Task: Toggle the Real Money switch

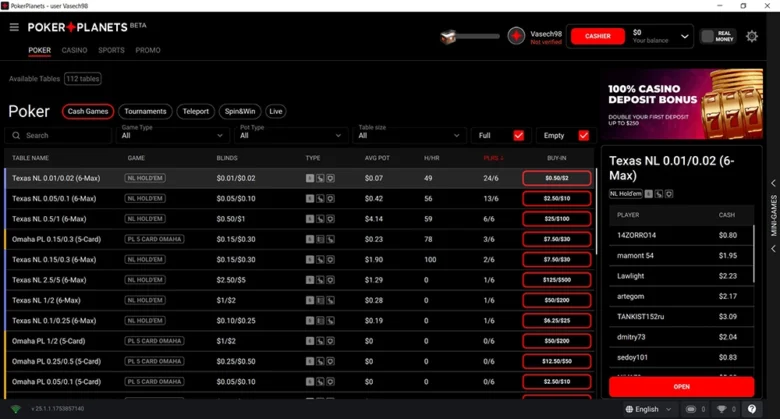Action: pyautogui.click(x=718, y=36)
